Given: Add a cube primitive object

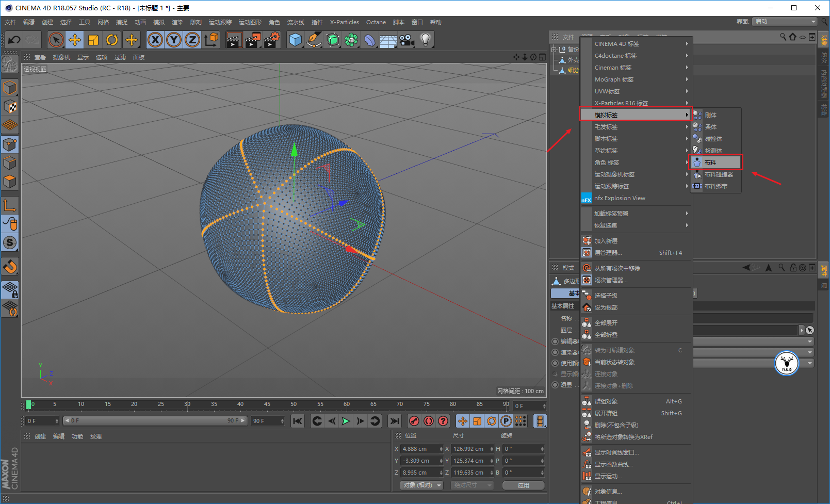Looking at the screenshot, I should 296,40.
